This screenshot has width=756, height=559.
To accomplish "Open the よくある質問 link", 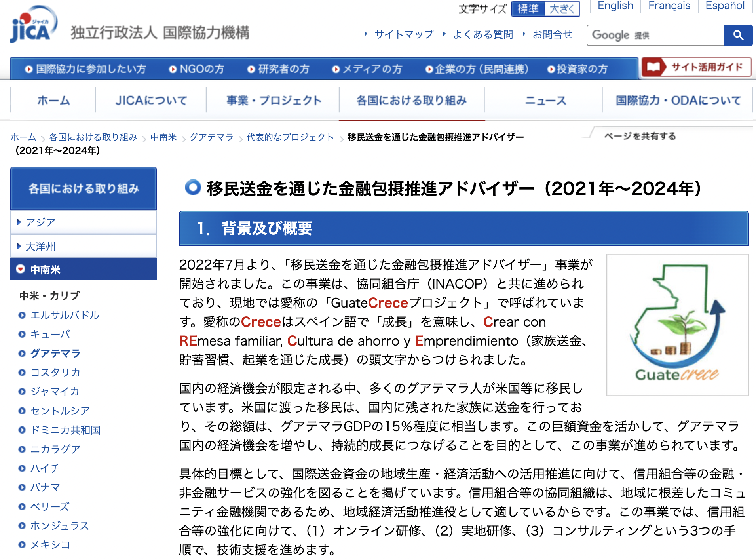I will click(483, 34).
